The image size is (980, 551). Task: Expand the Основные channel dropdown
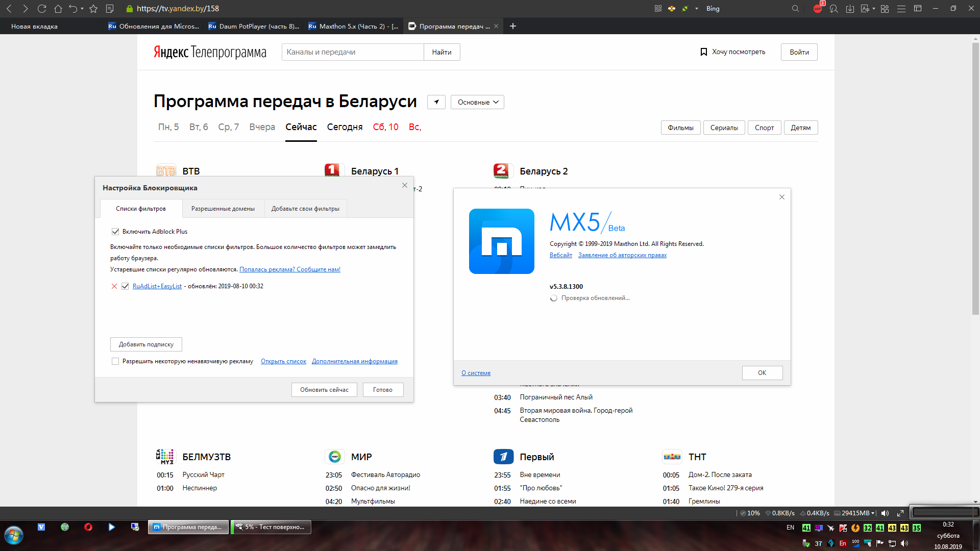(478, 102)
